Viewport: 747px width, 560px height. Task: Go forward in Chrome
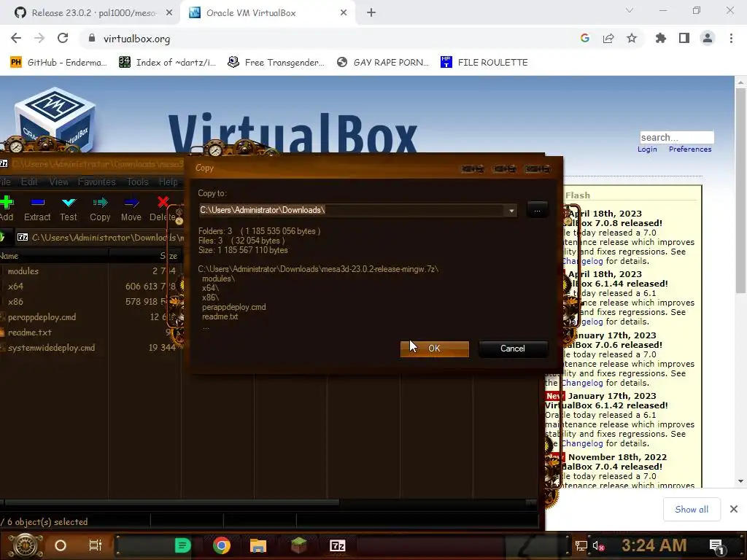(x=39, y=39)
